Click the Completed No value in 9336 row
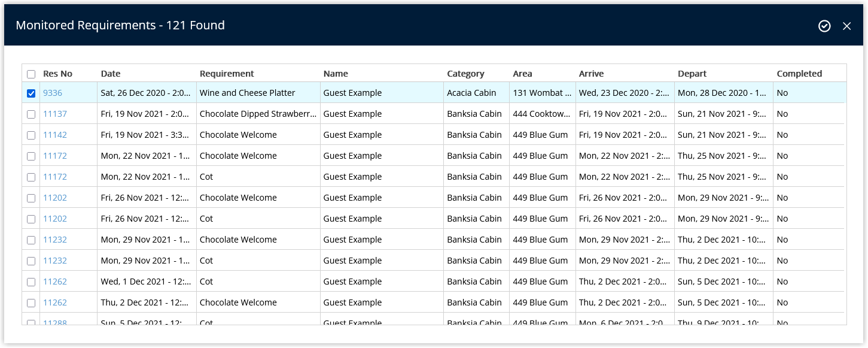The height and width of the screenshot is (348, 868). [782, 93]
